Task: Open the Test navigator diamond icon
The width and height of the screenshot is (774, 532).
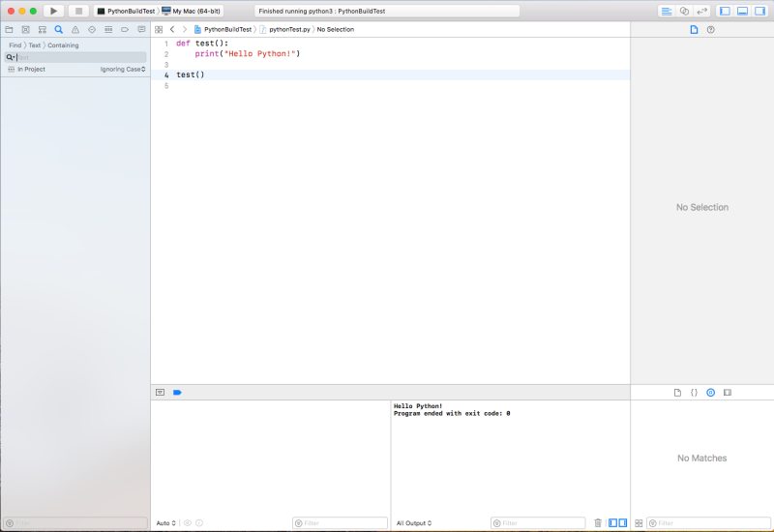Action: coord(92,30)
